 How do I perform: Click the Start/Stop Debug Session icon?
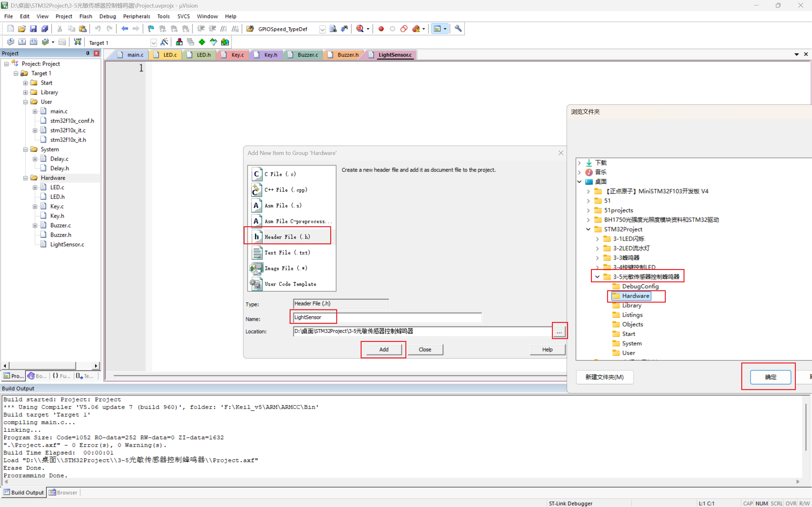pos(360,29)
